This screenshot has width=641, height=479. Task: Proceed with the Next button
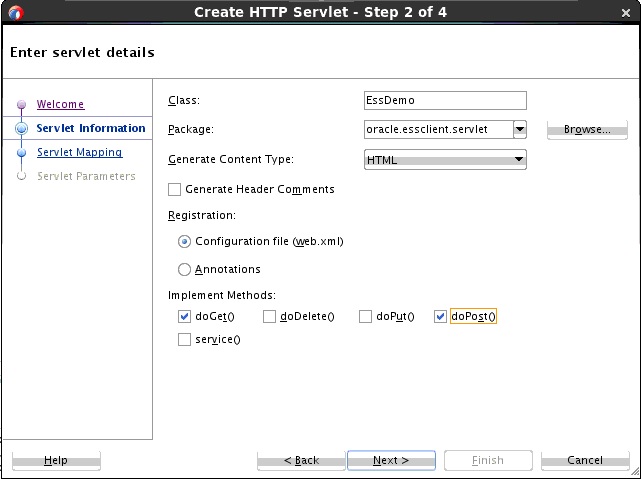391,461
